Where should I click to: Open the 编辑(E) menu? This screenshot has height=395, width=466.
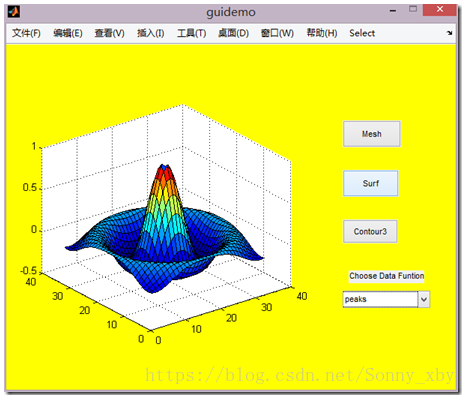(68, 33)
